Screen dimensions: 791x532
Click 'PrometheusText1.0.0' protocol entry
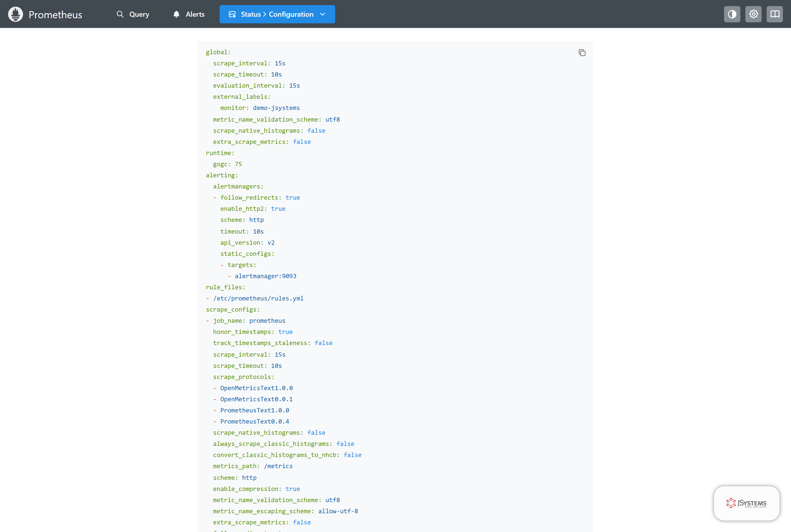click(x=255, y=411)
